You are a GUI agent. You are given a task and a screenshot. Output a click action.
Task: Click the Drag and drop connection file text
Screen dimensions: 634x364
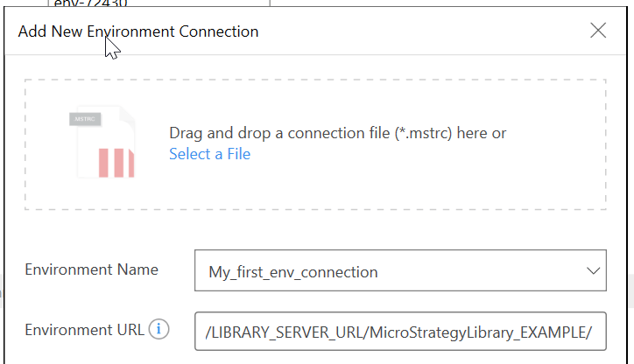(x=338, y=133)
